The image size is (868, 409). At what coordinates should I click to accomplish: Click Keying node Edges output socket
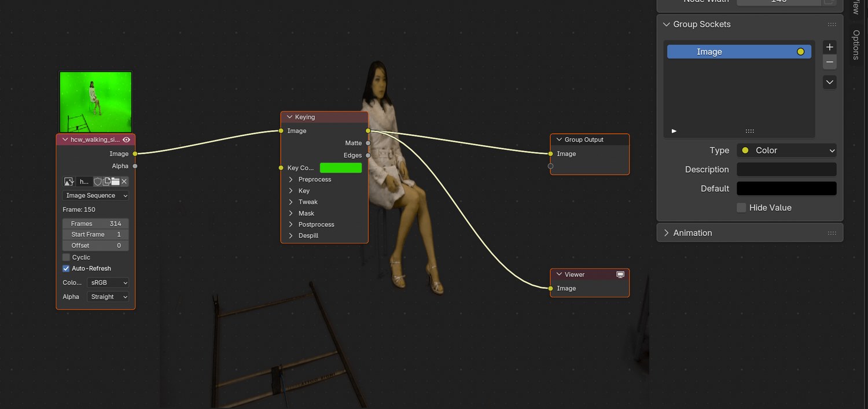click(x=368, y=155)
